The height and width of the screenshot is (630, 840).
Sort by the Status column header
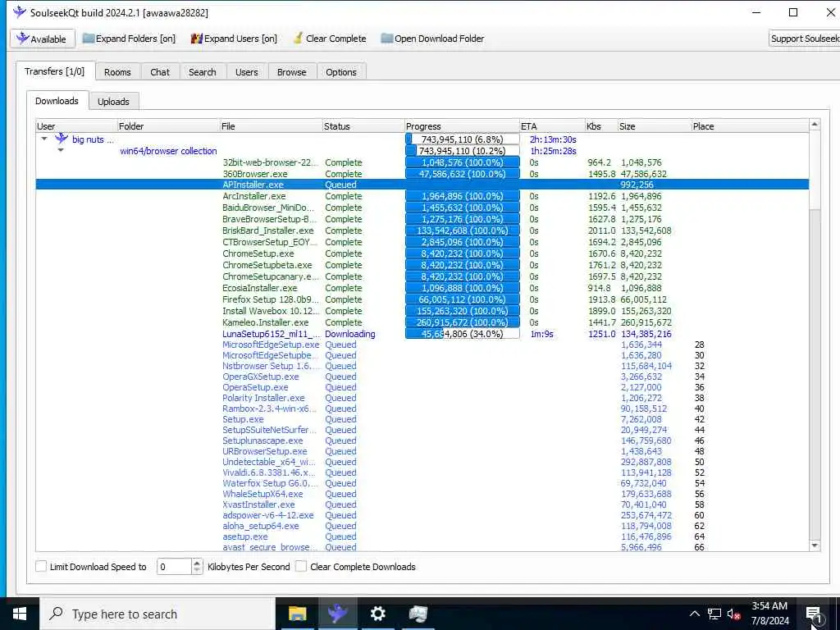[x=363, y=126]
